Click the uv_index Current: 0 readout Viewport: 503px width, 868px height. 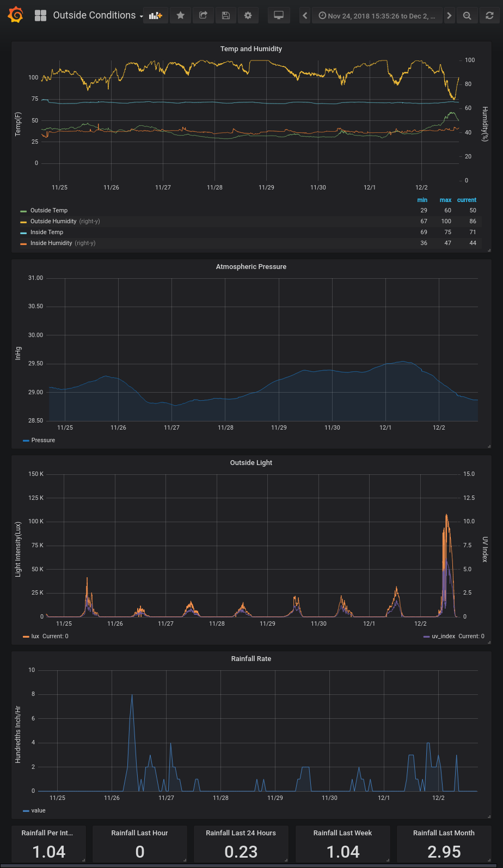471,636
